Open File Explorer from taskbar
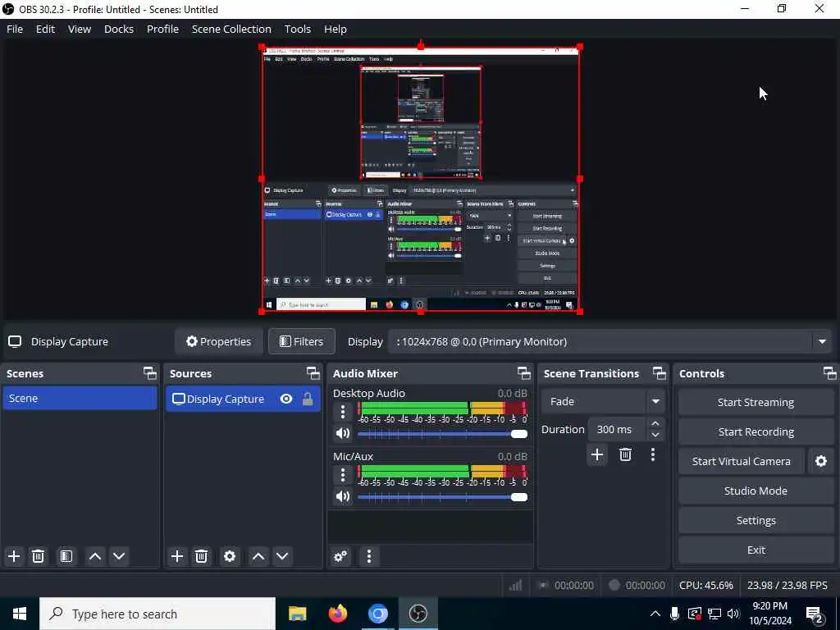 click(x=297, y=614)
